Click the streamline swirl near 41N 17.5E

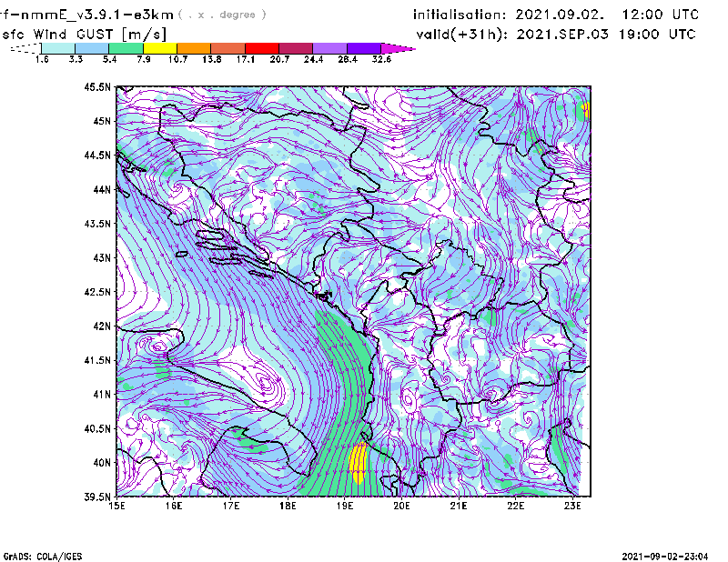pyautogui.click(x=267, y=384)
